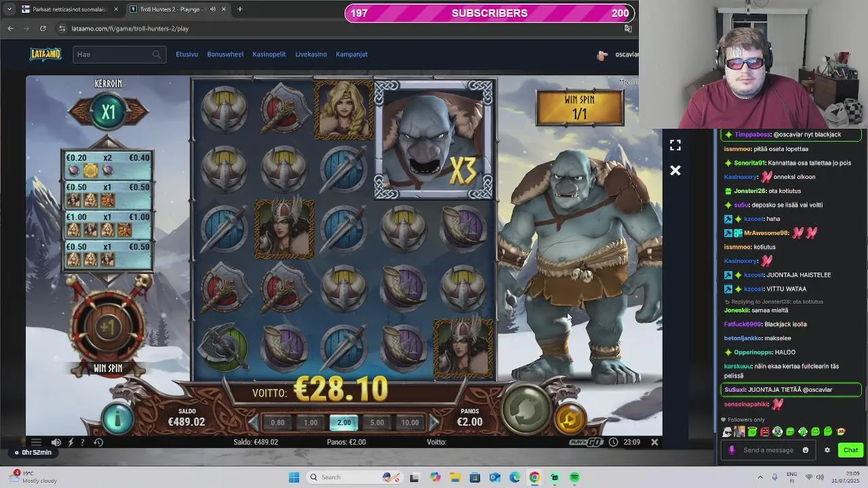Click the Win Spin shield meter
Screen dimensions: 868x488
pyautogui.click(x=108, y=327)
